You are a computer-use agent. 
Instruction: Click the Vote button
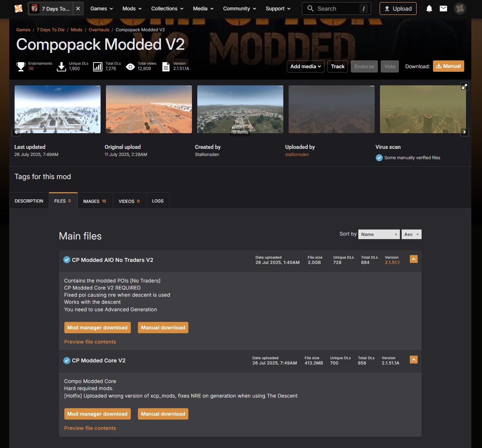[390, 66]
